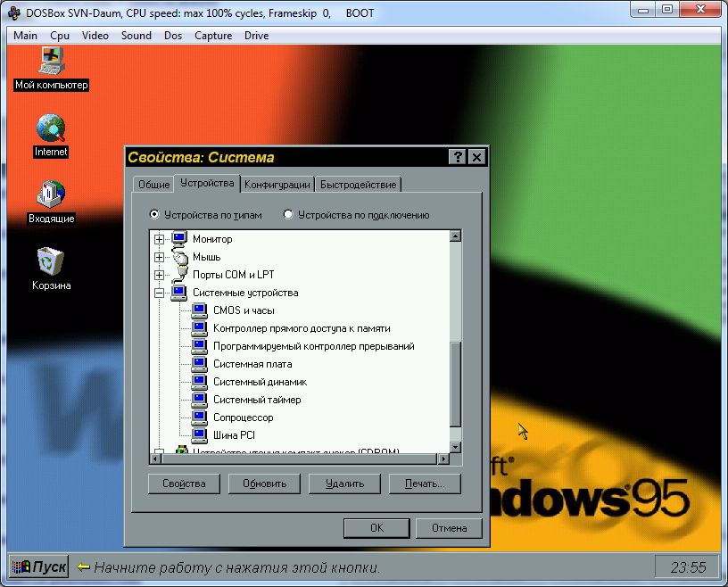Select the Сопроцессор text row
Screen dimensions: 728x587
click(244, 418)
